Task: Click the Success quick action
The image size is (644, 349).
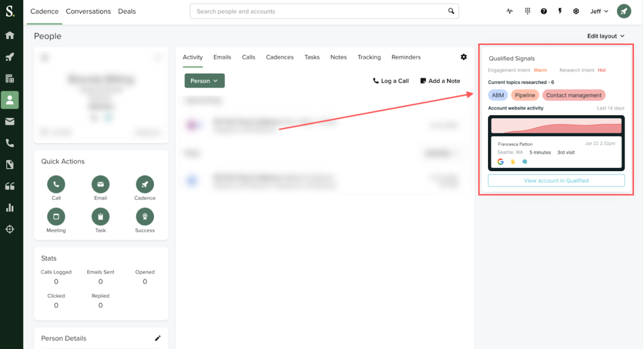Action: tap(145, 217)
